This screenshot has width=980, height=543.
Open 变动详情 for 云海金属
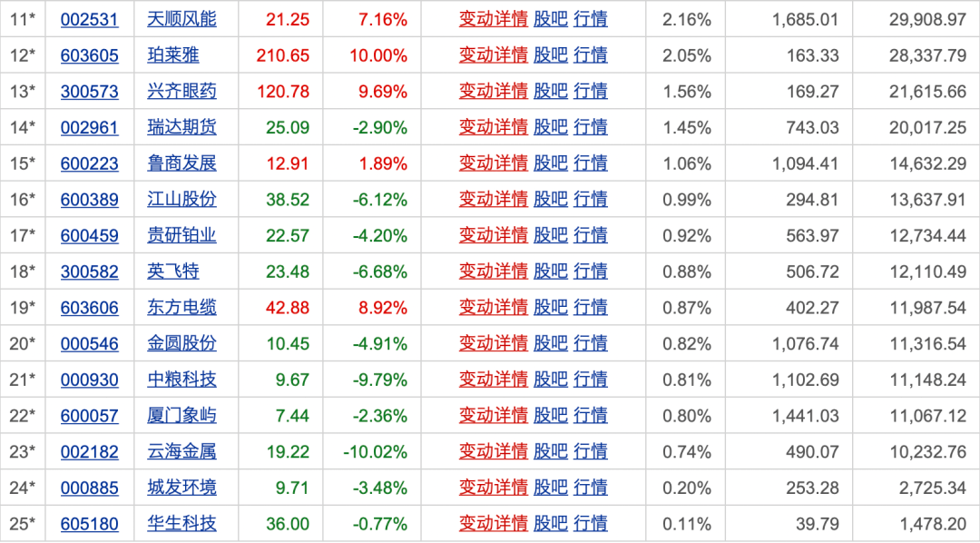[493, 451]
